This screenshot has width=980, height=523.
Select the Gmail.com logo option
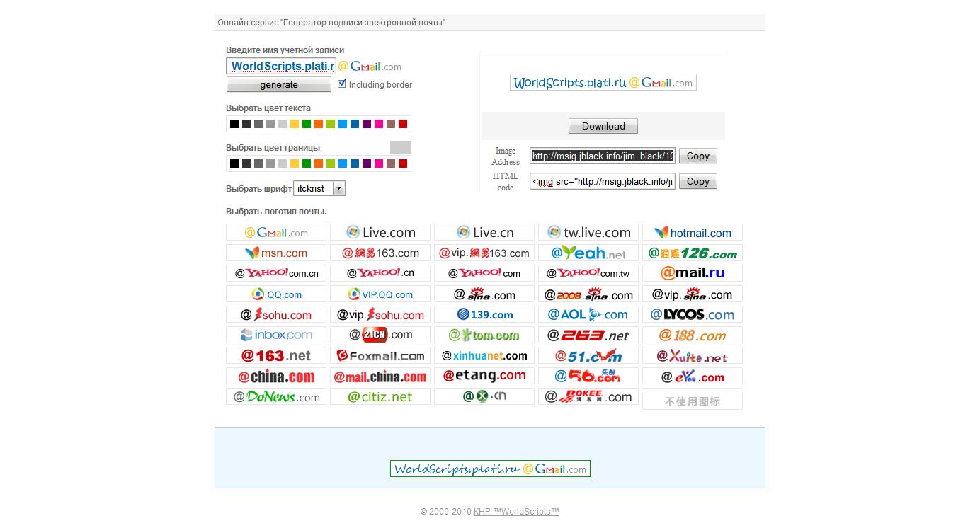pos(276,233)
